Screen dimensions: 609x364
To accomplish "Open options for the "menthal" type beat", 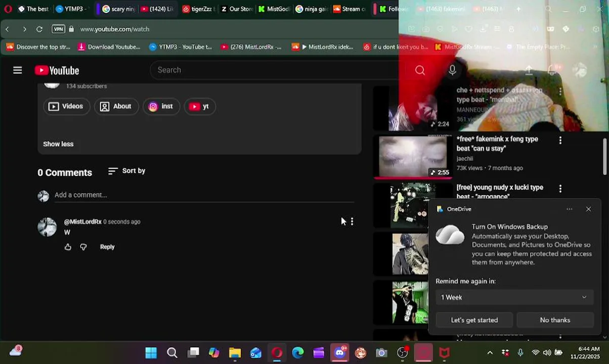I will [560, 92].
